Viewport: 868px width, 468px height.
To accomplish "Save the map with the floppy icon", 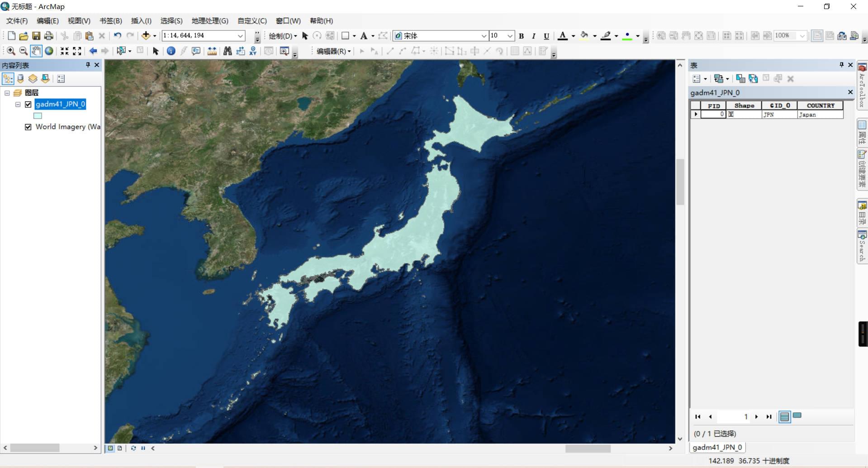I will click(36, 36).
